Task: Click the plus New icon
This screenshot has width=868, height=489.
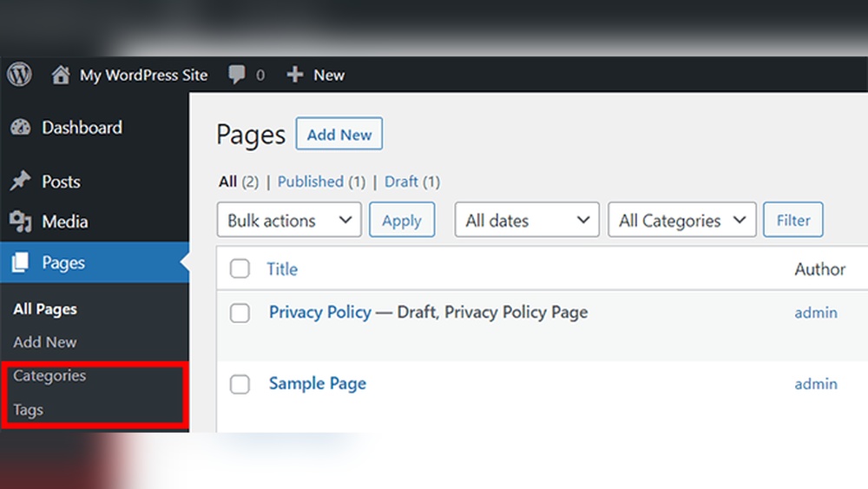Action: [x=295, y=74]
